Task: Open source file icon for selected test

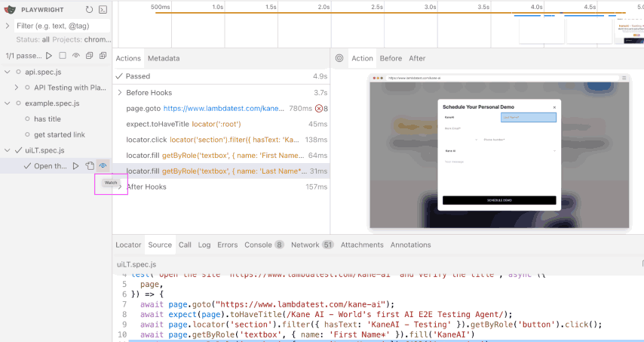Action: coord(89,166)
